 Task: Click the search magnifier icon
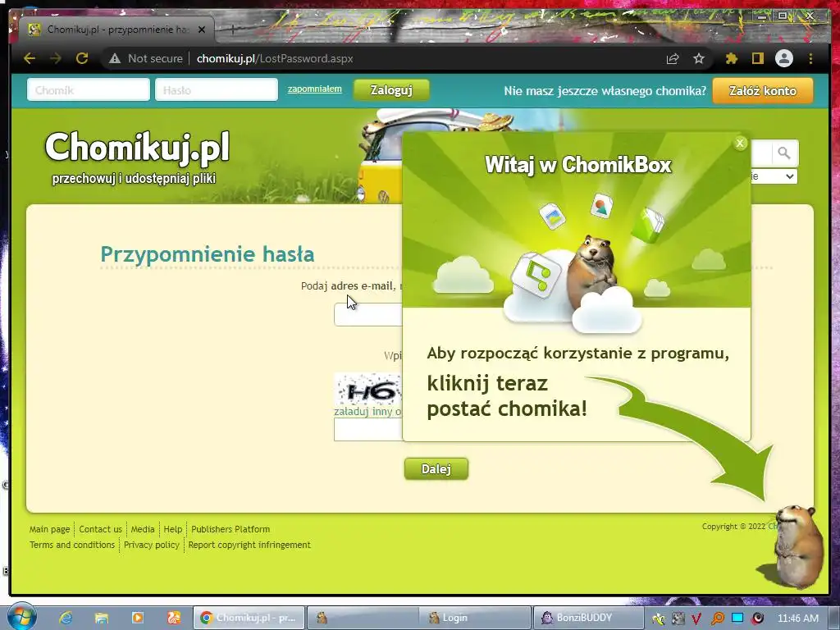tap(783, 153)
